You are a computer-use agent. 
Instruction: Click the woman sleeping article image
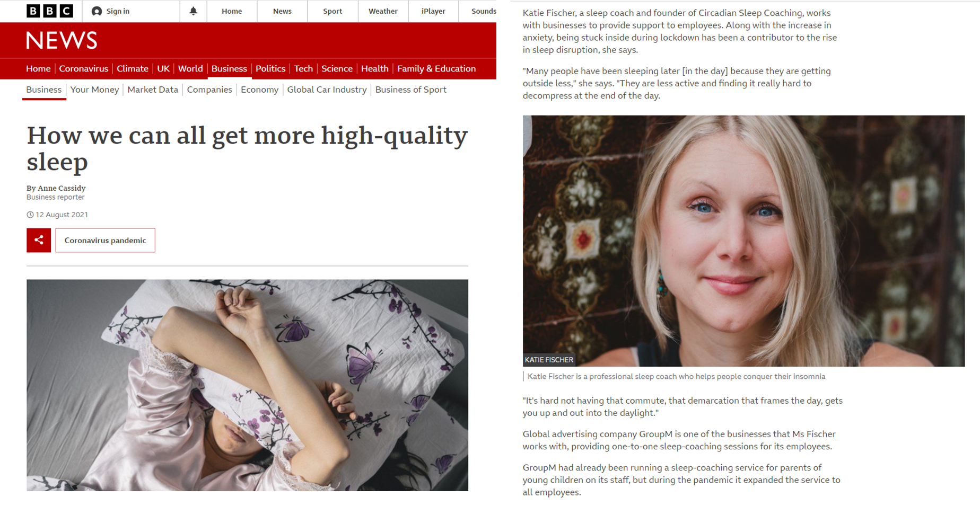tap(247, 385)
